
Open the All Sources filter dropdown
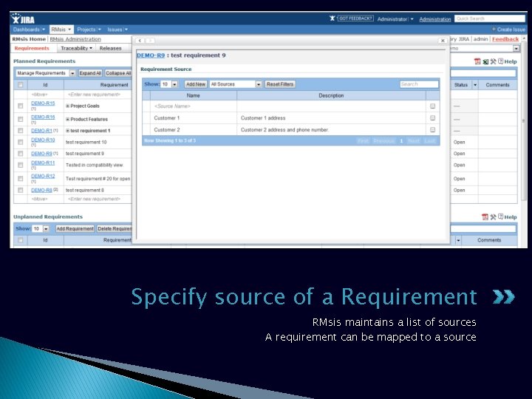tap(236, 84)
